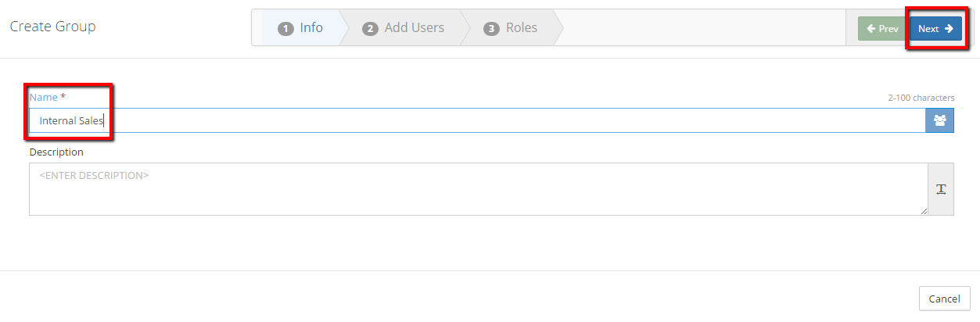Click the left arrow icon on Prev

tap(871, 29)
